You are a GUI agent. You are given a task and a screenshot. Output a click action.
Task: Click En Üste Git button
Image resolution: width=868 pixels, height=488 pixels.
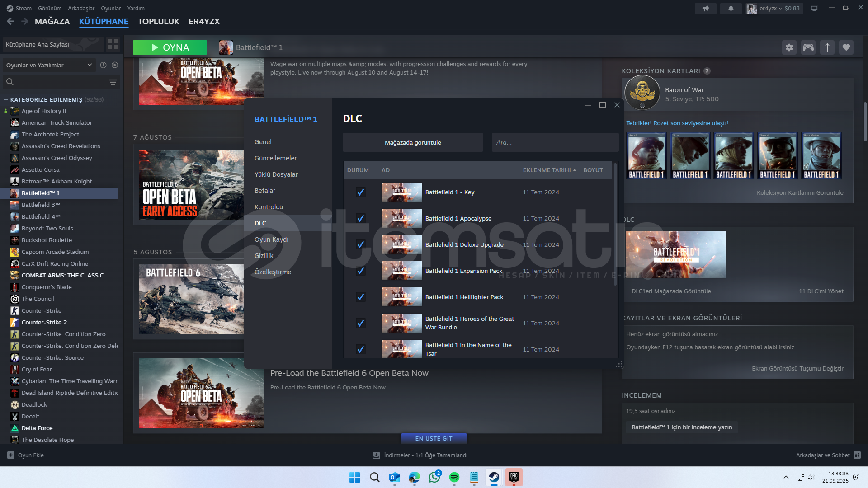(434, 438)
